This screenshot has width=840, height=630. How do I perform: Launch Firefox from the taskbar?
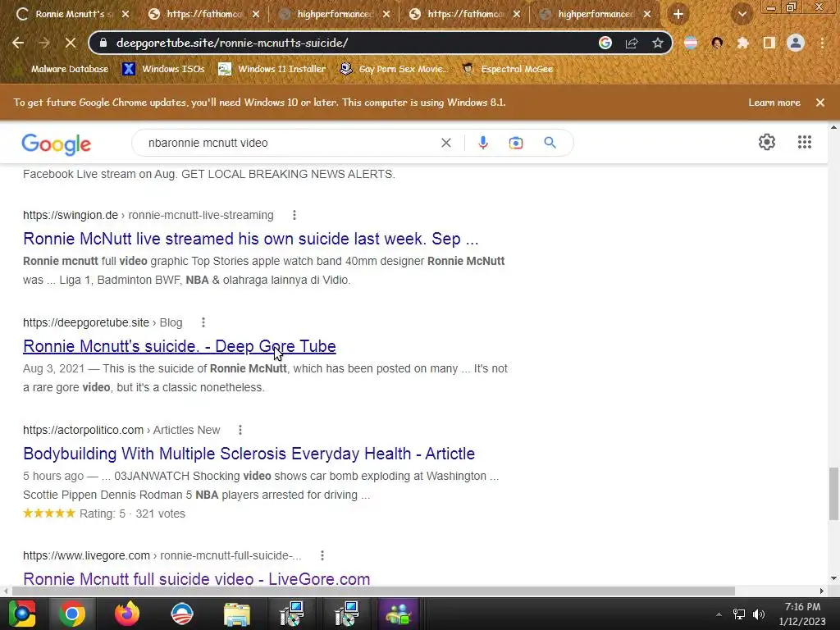click(x=127, y=614)
